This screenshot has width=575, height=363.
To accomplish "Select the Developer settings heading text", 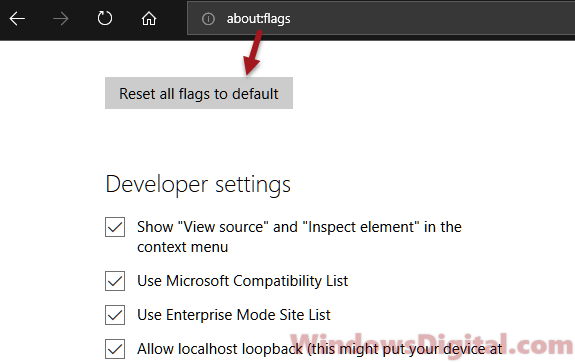I will point(198,184).
